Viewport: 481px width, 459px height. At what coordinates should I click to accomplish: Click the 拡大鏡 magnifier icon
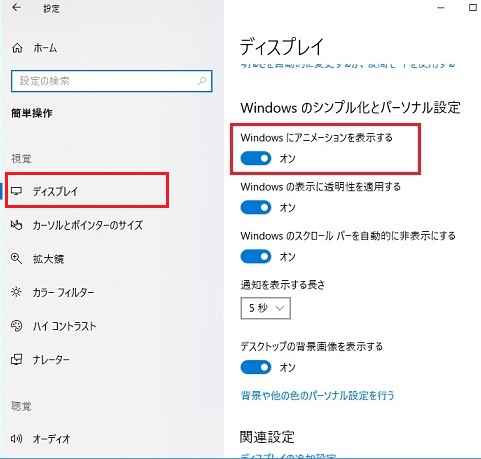click(x=16, y=259)
